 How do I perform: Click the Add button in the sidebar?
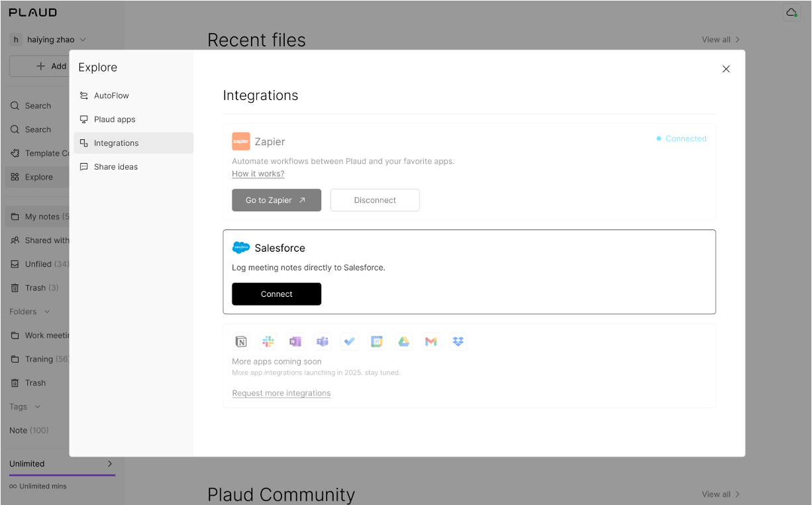39,66
